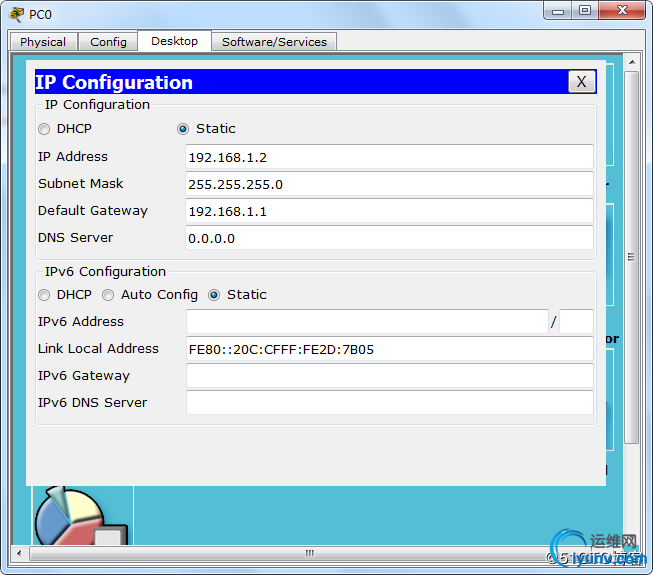Choose the IPv6 Auto Config option
This screenshot has height=575, width=653.
[108, 295]
